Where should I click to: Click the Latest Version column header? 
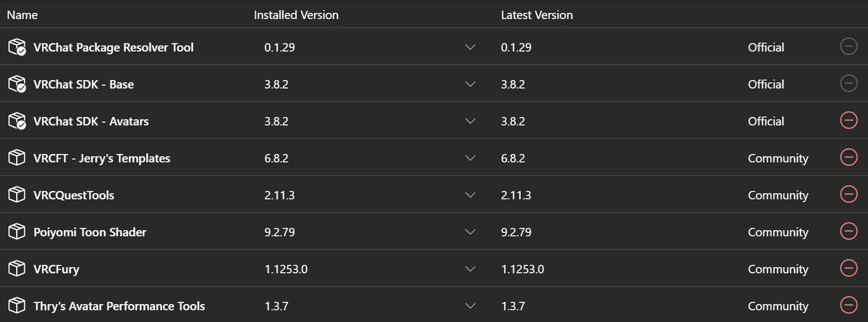pyautogui.click(x=536, y=15)
